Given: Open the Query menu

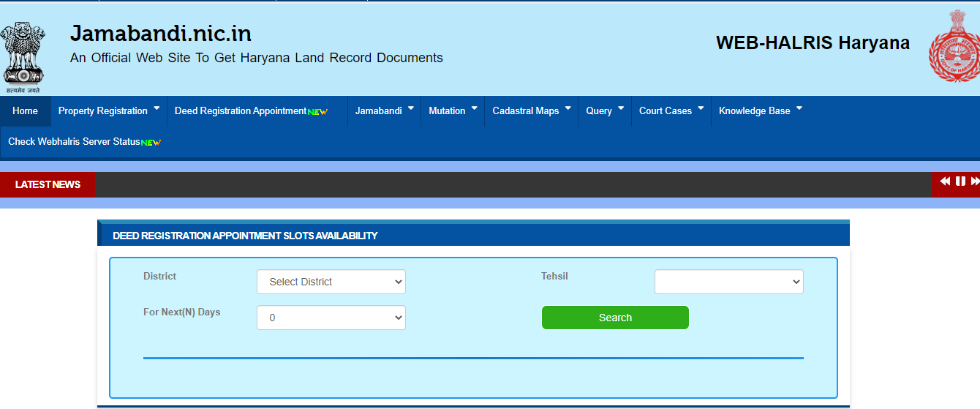Looking at the screenshot, I should click(604, 111).
